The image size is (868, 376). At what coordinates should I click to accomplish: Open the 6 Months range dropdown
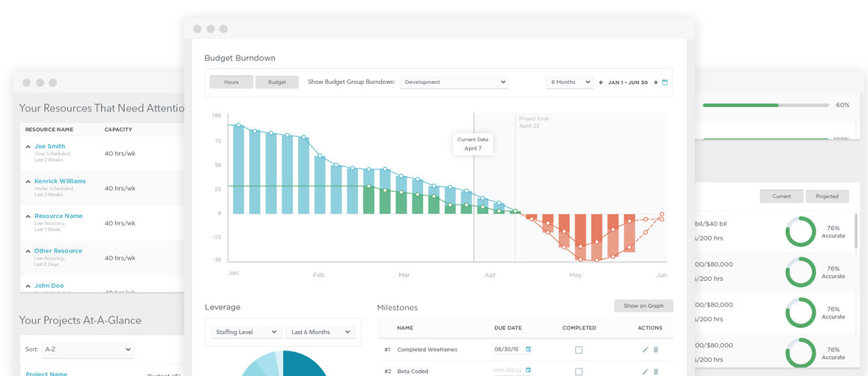click(570, 82)
